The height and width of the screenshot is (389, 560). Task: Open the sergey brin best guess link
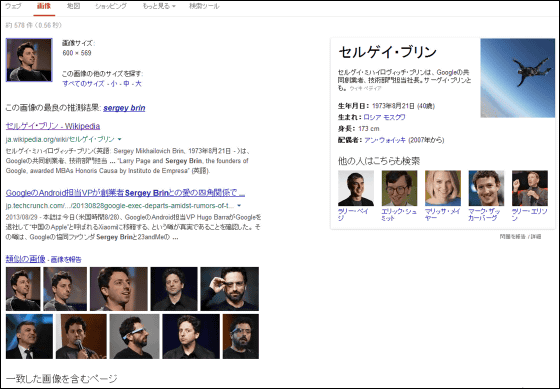[124, 108]
